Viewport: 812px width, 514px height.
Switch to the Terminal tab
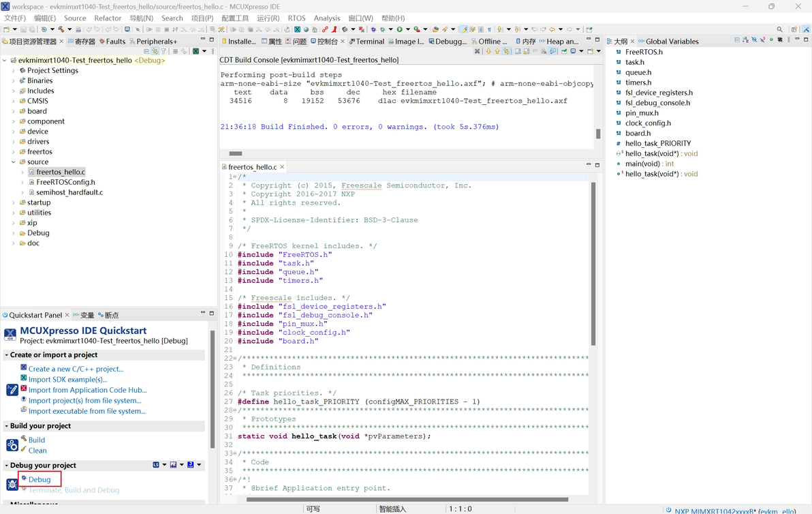pyautogui.click(x=369, y=42)
